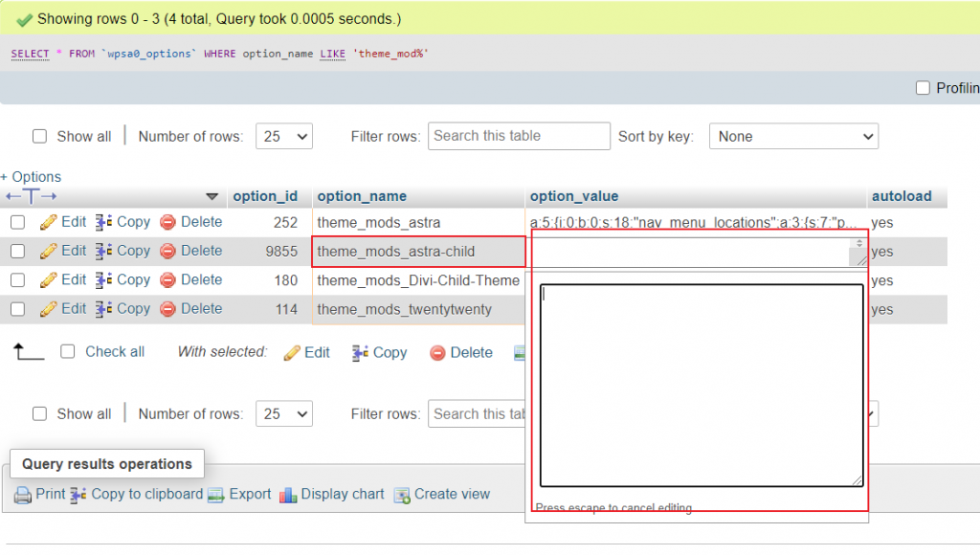Click the theme_mods_astra option value cell
980x555 pixels.
coord(696,223)
